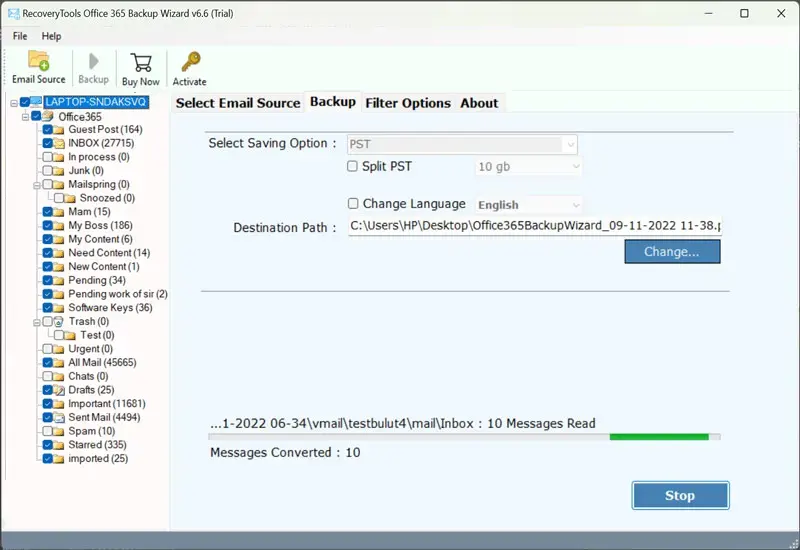Click the Backup toolbar icon

(x=93, y=61)
